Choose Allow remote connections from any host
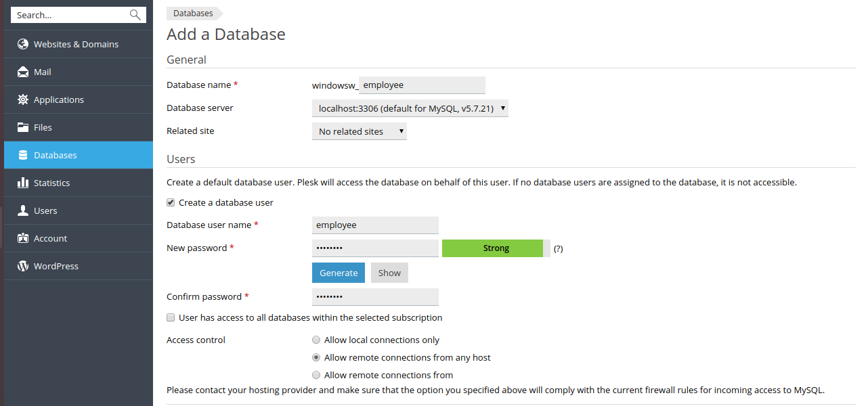Viewport: 868px width, 406px height. tap(316, 357)
